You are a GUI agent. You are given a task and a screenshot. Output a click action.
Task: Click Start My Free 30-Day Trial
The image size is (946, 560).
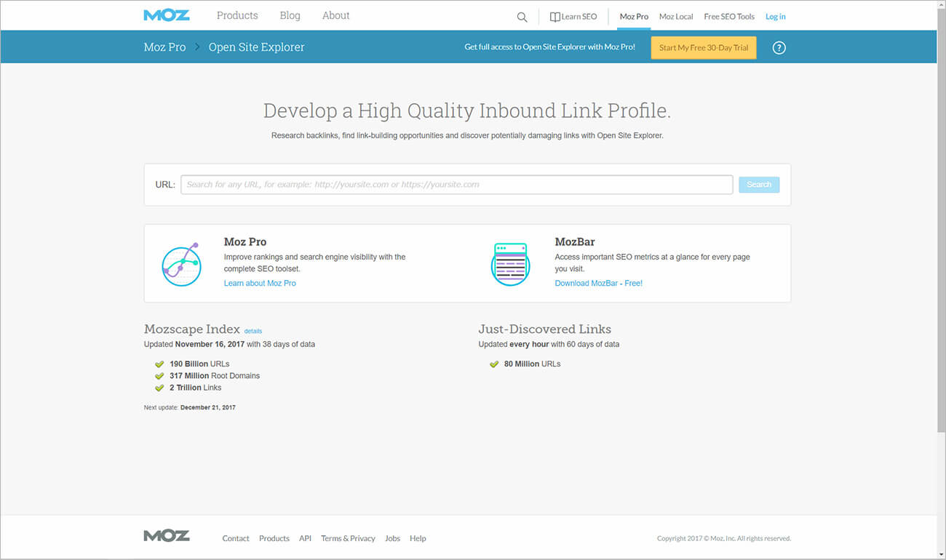click(704, 48)
